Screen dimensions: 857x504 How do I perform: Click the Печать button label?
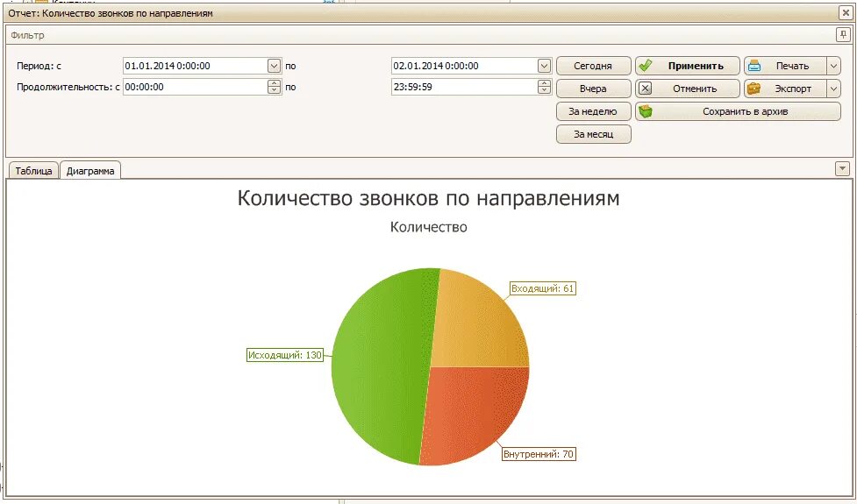pyautogui.click(x=792, y=66)
